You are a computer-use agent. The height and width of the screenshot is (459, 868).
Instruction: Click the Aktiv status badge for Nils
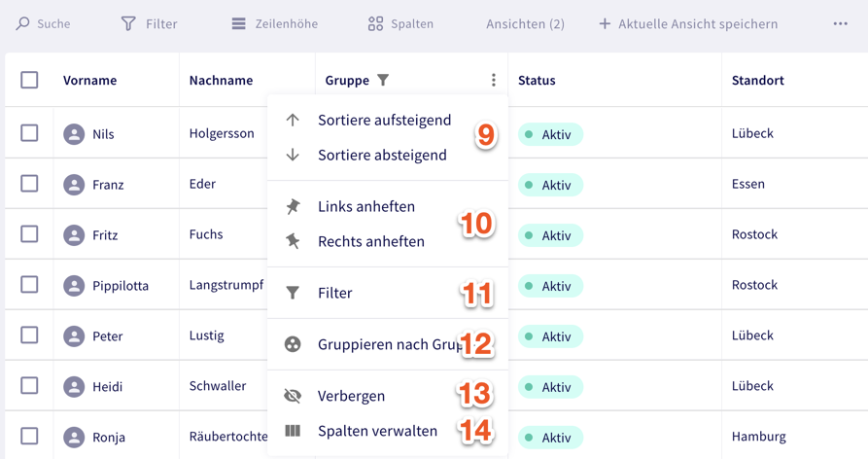tap(550, 134)
